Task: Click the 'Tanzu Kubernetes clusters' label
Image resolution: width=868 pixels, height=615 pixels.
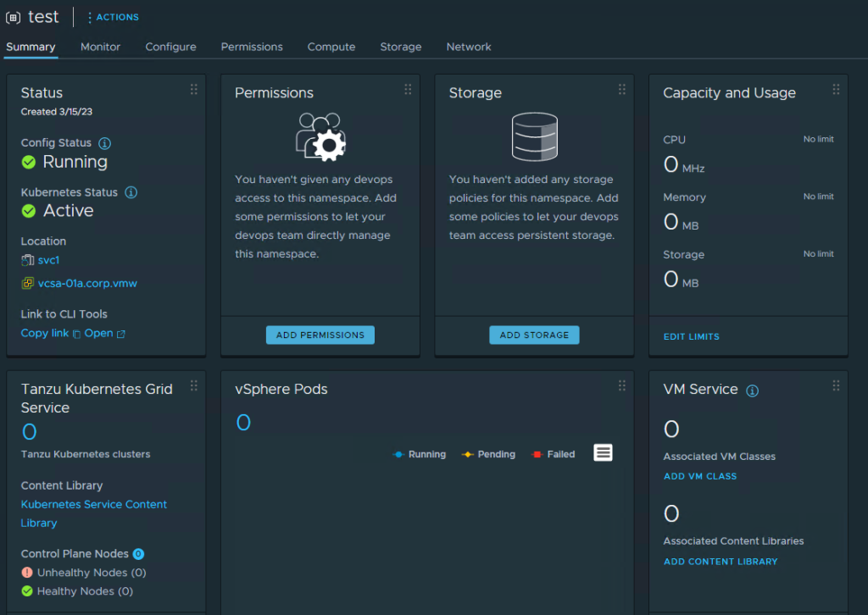Action: pos(86,454)
